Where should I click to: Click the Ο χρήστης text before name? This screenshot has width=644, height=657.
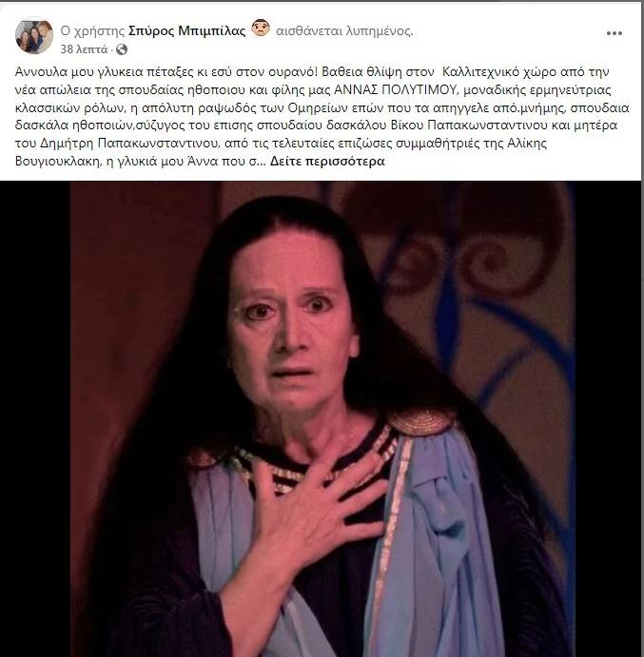92,30
